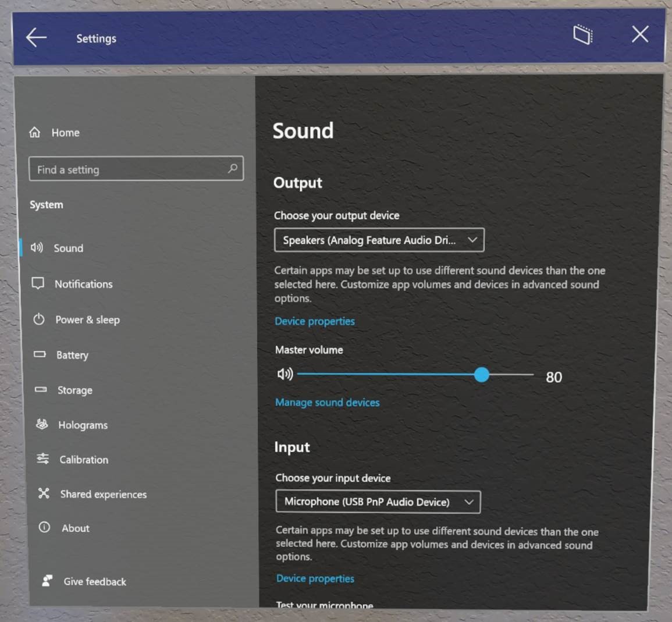
Task: Click the search magnifier icon
Action: [233, 169]
